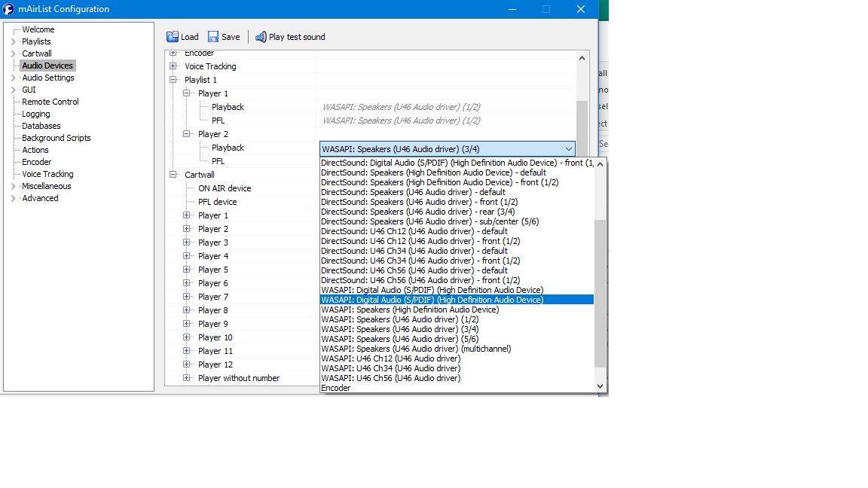Expand Cartwall Player 5
868x488 pixels.
pyautogui.click(x=187, y=270)
